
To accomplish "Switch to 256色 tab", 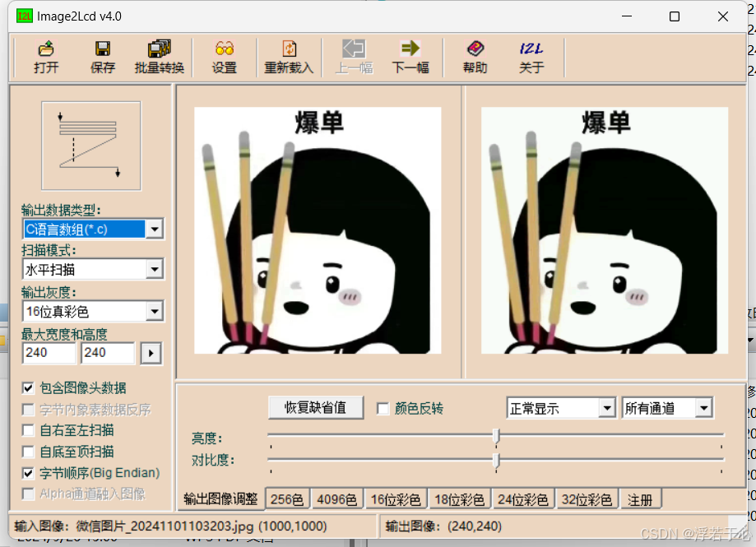I will tap(287, 500).
